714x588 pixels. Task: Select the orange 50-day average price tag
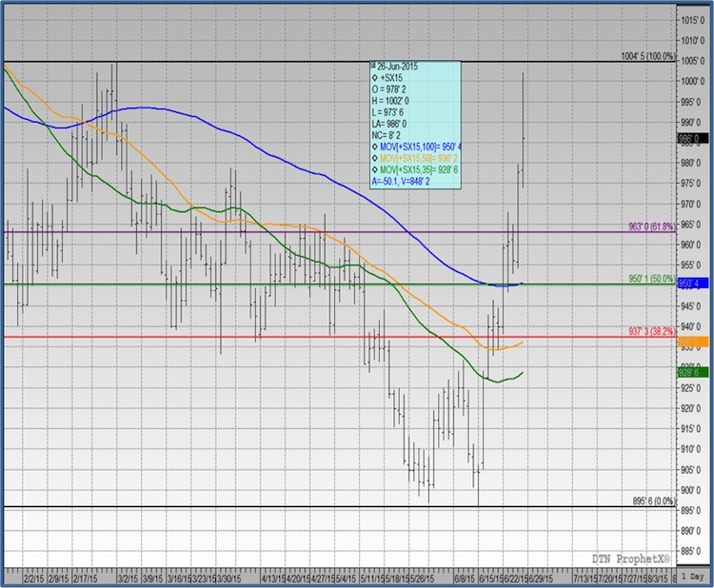(x=693, y=342)
